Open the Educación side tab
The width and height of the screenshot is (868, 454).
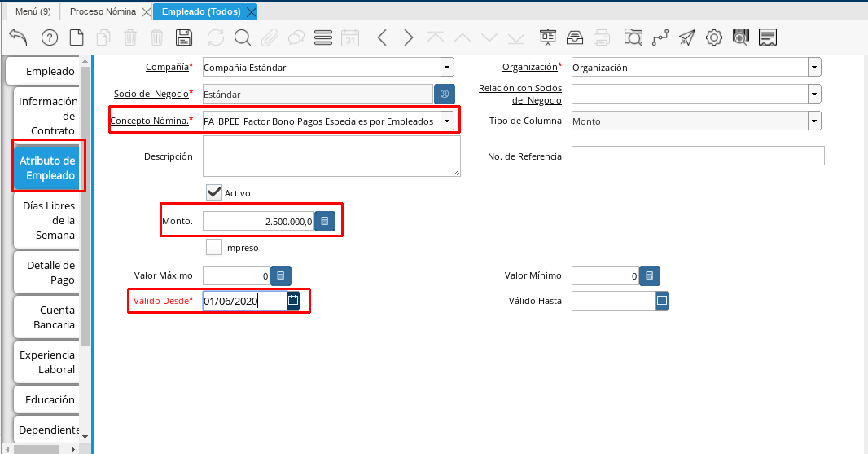point(47,399)
